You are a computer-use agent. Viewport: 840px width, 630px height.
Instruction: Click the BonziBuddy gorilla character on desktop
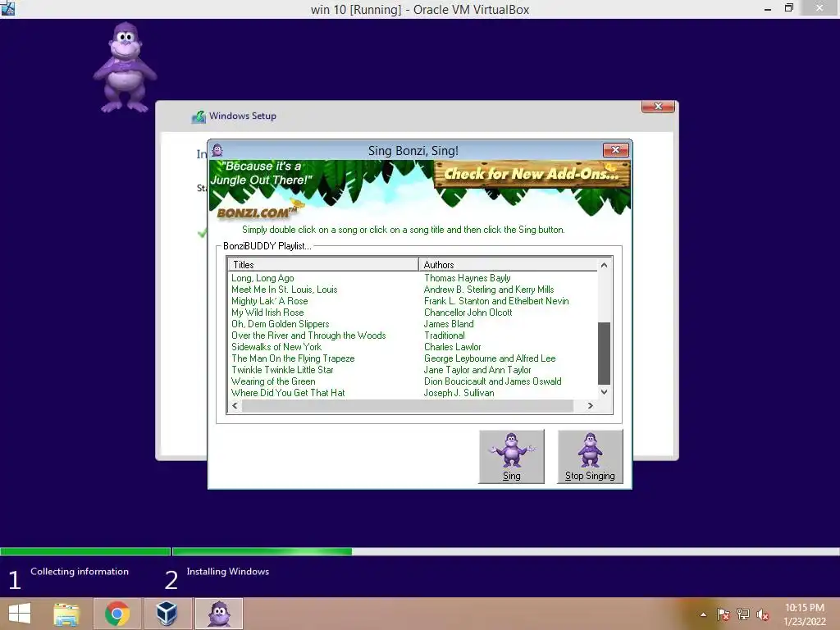[x=125, y=67]
